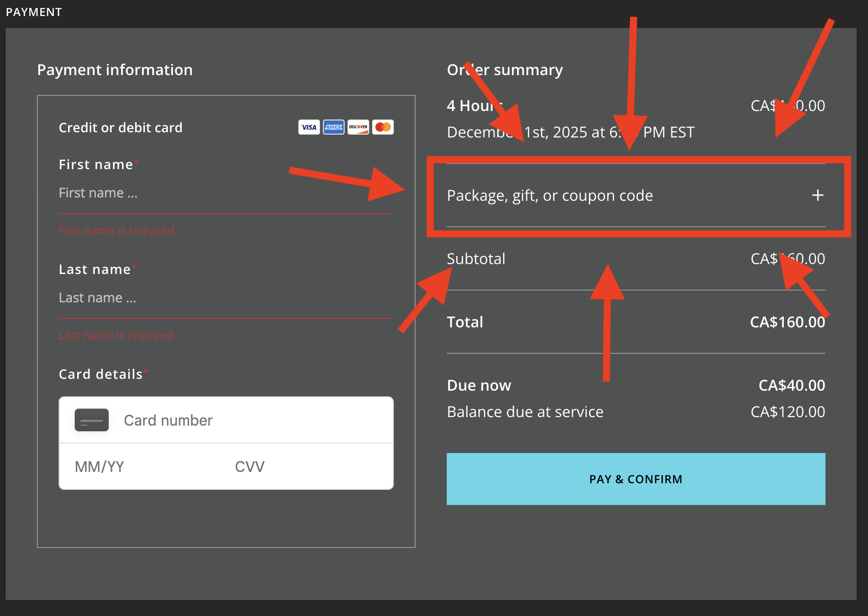Click the card graphic inside Card number field
This screenshot has height=616, width=868.
pos(91,420)
